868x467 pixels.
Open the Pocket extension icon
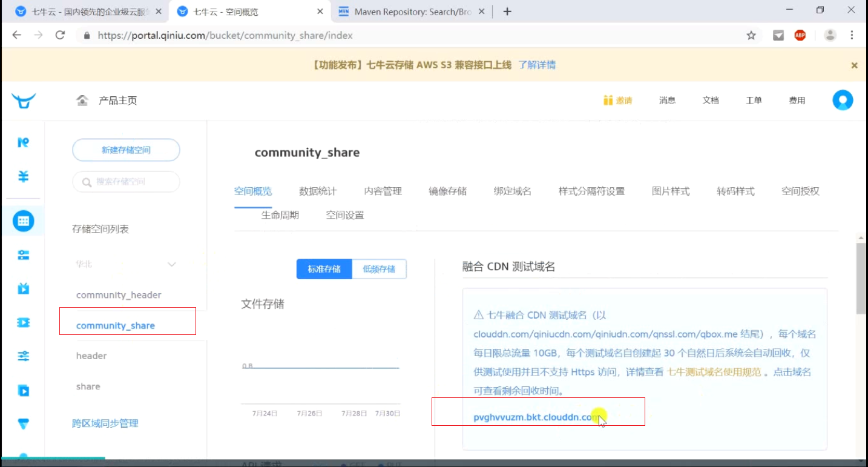(778, 35)
